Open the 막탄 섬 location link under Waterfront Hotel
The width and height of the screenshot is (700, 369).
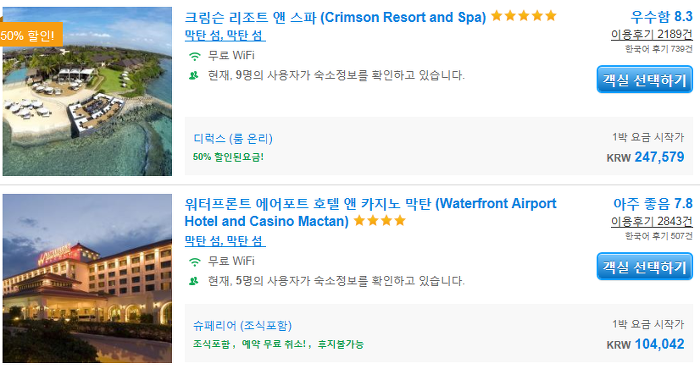[225, 241]
